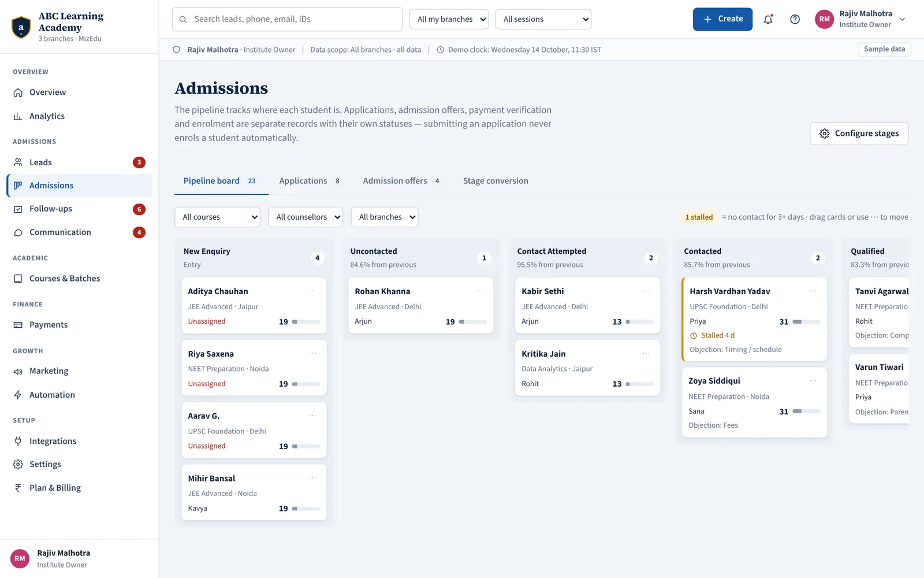Click the Configure stages button
The height and width of the screenshot is (578, 924).
[x=859, y=134]
